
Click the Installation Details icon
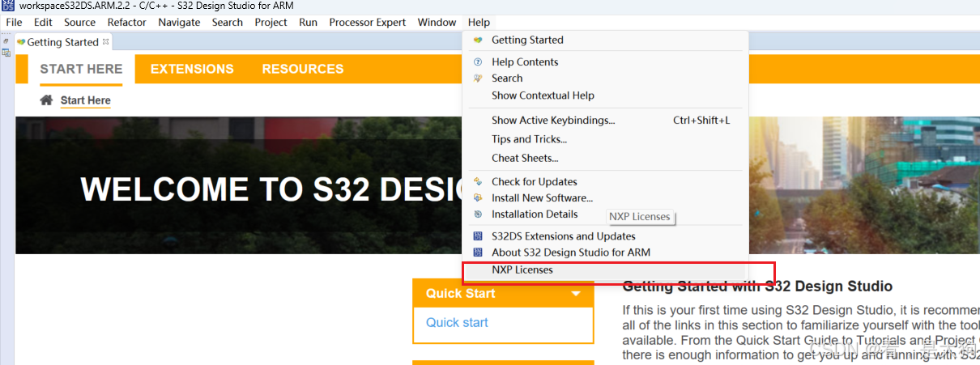pyautogui.click(x=478, y=214)
